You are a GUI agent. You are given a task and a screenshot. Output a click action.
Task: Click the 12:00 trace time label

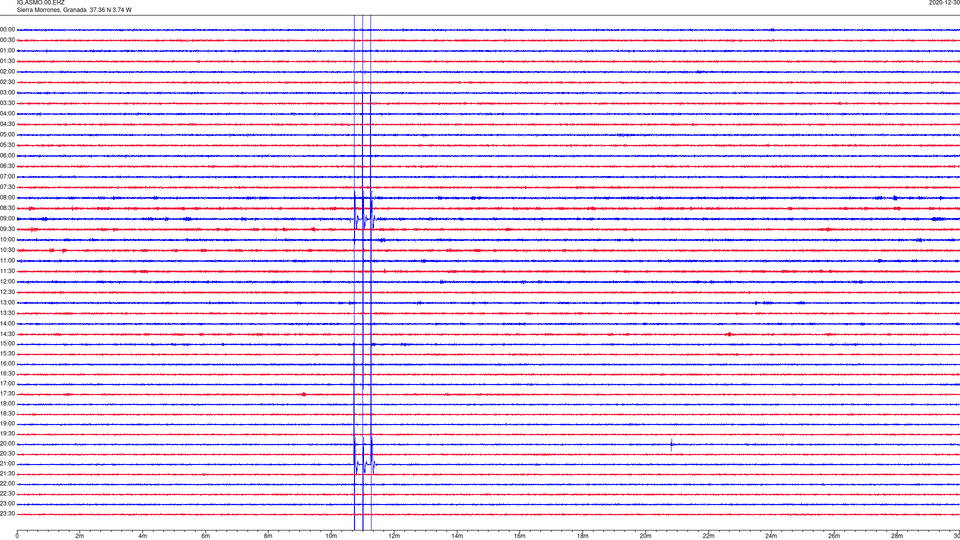[x=7, y=282]
